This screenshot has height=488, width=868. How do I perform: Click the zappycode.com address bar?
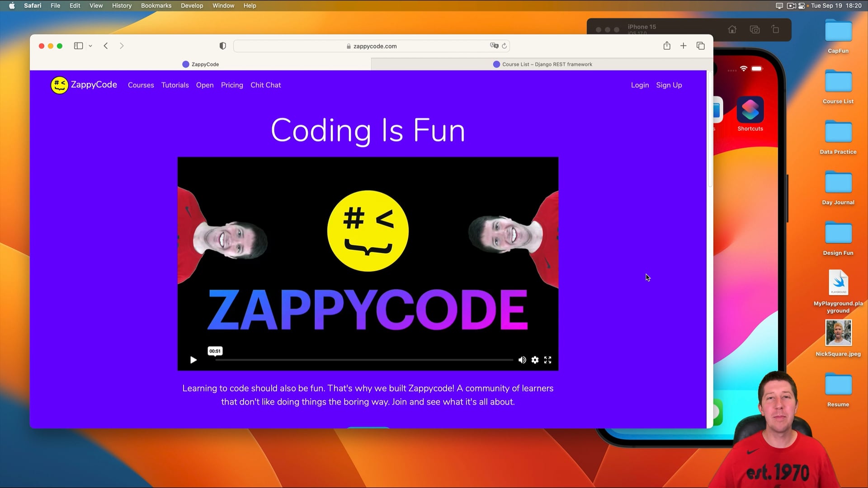[x=372, y=46]
